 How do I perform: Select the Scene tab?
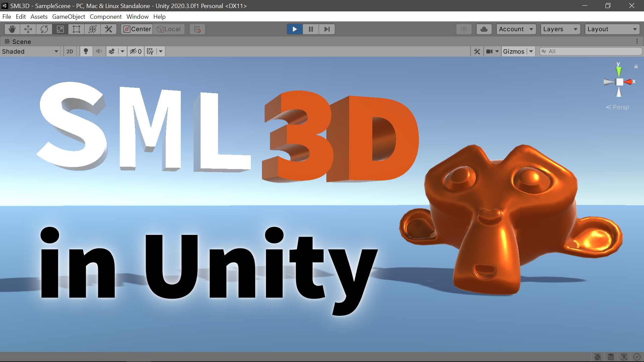(18, 42)
